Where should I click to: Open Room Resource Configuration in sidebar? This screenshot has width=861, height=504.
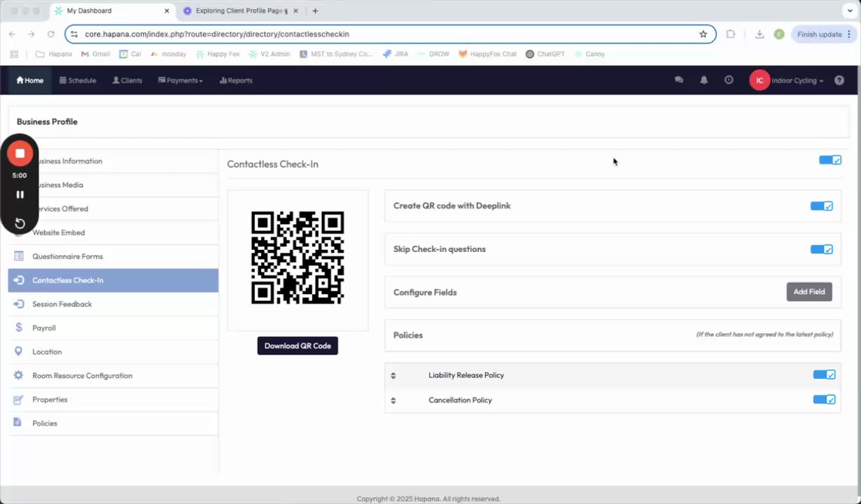pyautogui.click(x=113, y=375)
